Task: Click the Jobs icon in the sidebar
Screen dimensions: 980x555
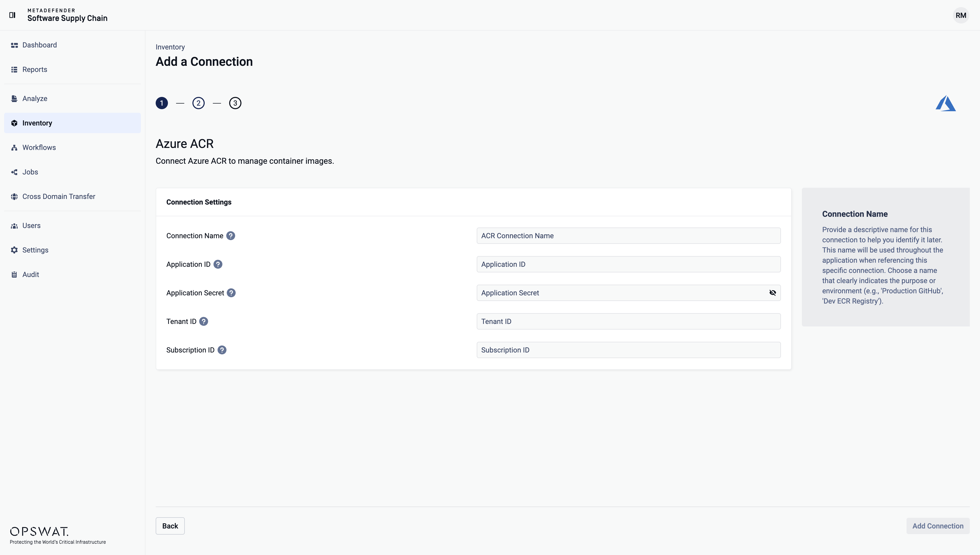Action: [15, 172]
